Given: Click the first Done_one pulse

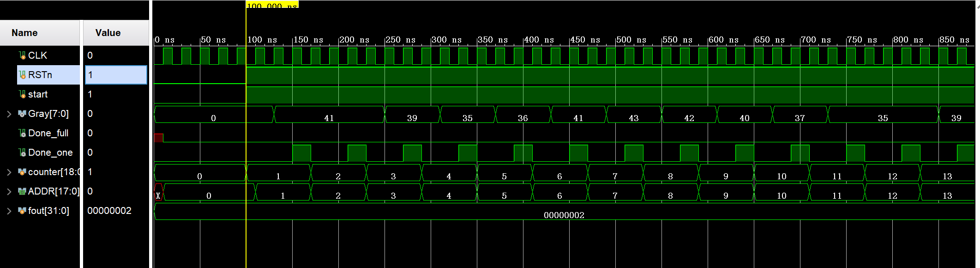Looking at the screenshot, I should click(301, 153).
